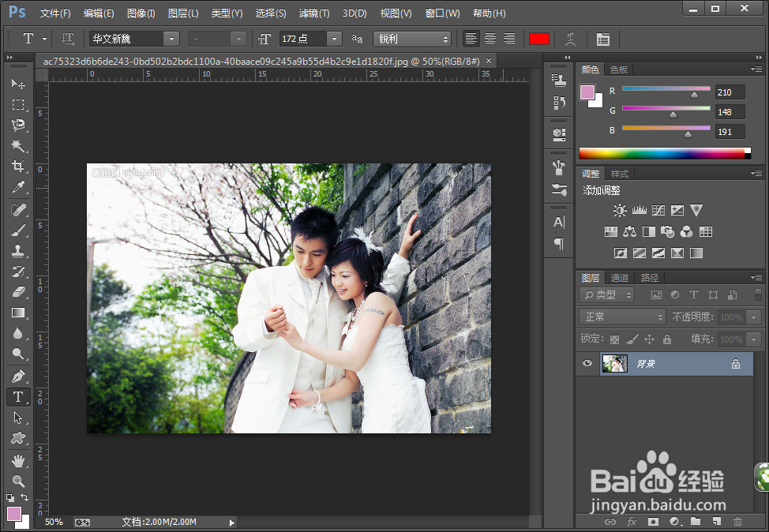The height and width of the screenshot is (532, 769).
Task: Select the Clone Stamp tool
Action: tap(18, 251)
